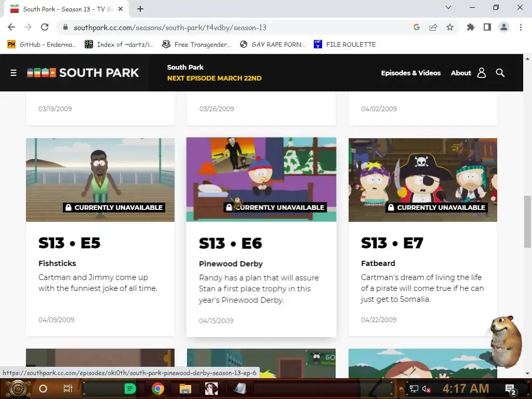This screenshot has width=532, height=399.
Task: Open File Explorer from the taskbar
Action: 185,389
